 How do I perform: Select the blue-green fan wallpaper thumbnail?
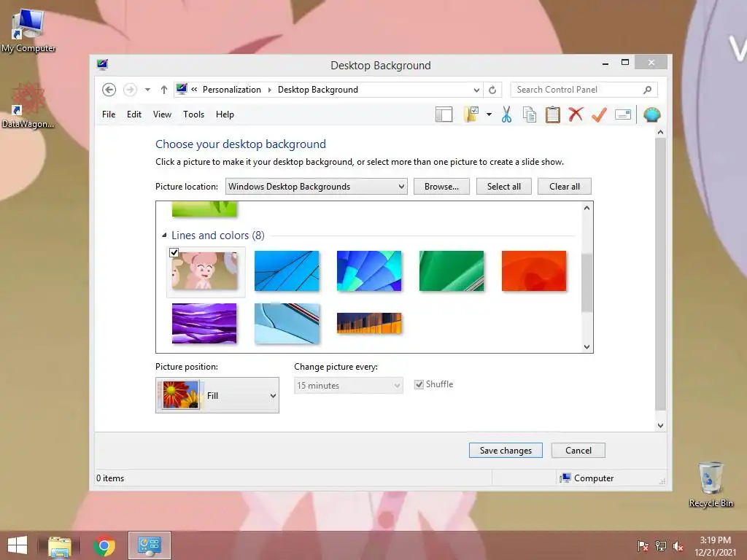369,271
